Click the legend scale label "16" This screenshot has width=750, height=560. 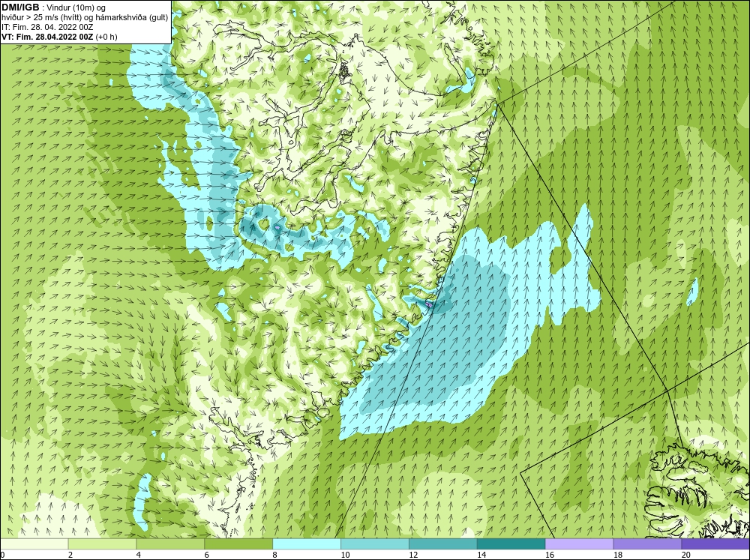click(550, 555)
